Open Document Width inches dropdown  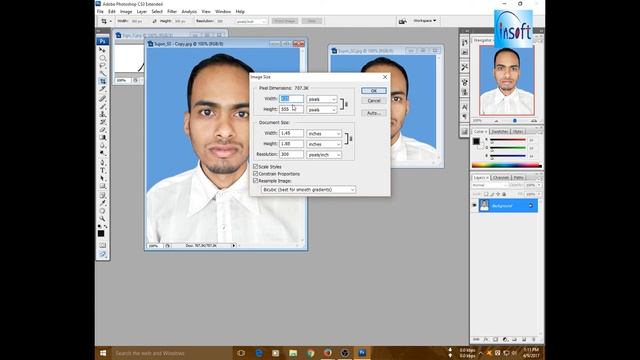(324, 133)
